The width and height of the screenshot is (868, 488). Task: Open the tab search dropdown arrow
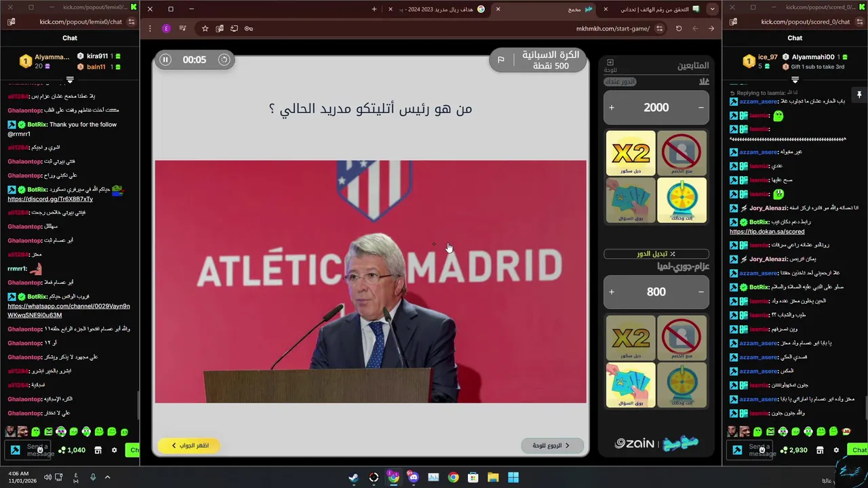711,9
